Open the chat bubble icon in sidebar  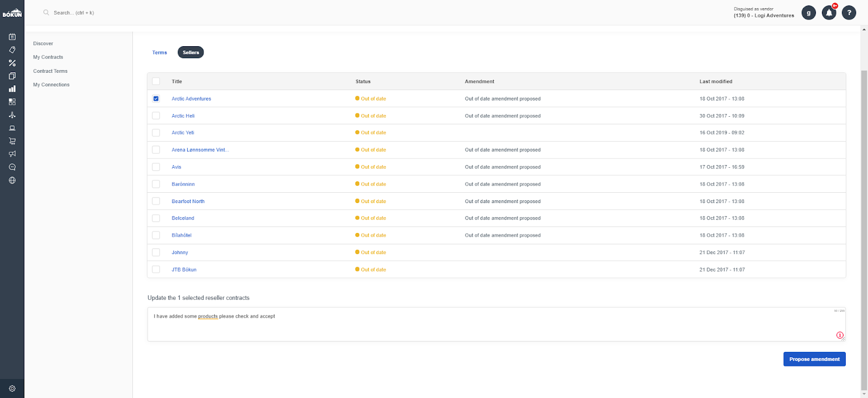coord(12,167)
